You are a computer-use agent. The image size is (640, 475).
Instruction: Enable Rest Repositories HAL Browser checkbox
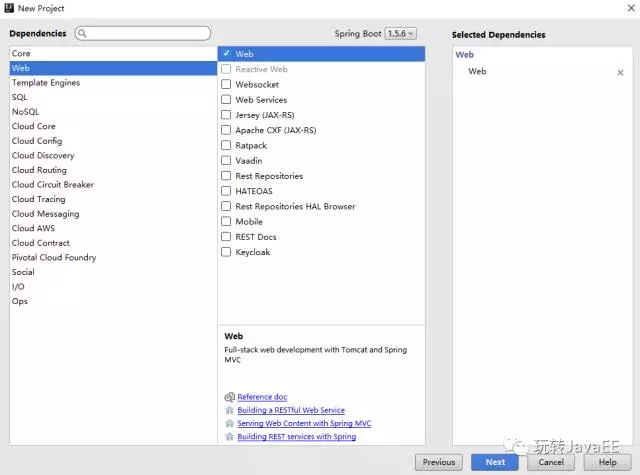click(226, 206)
